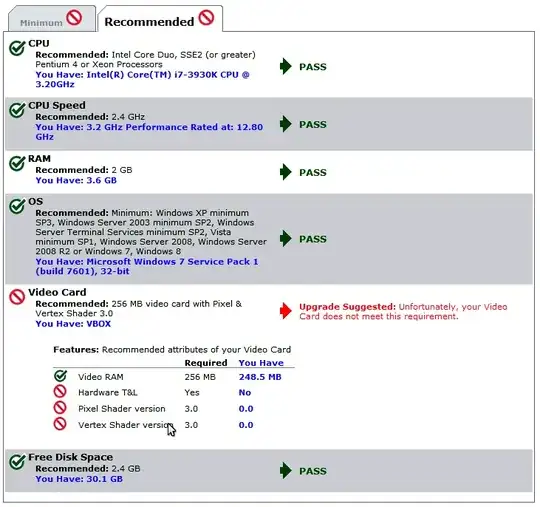Click the red icon next to Vertex Shader version
The height and width of the screenshot is (507, 540).
[x=60, y=424]
